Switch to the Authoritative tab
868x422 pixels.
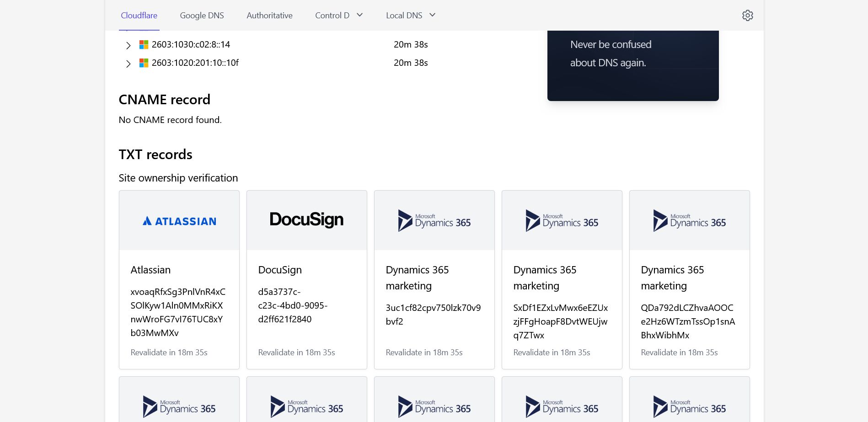269,16
